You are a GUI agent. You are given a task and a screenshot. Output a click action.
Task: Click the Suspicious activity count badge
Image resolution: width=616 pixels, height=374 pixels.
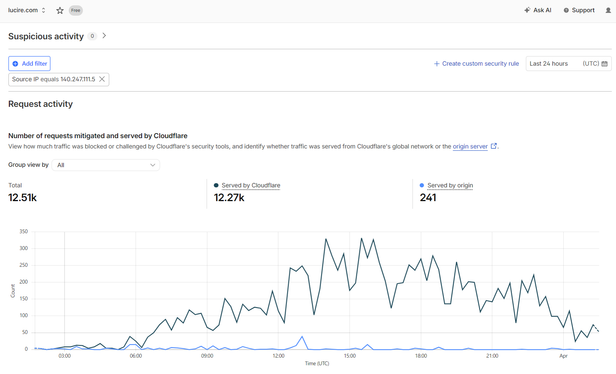click(92, 36)
